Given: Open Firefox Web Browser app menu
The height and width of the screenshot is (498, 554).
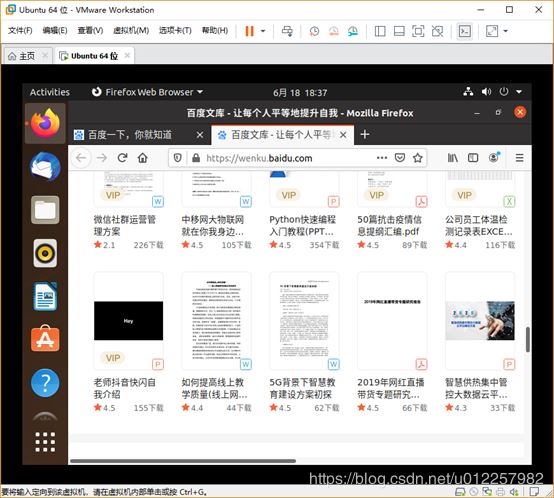Looking at the screenshot, I should coord(147,93).
